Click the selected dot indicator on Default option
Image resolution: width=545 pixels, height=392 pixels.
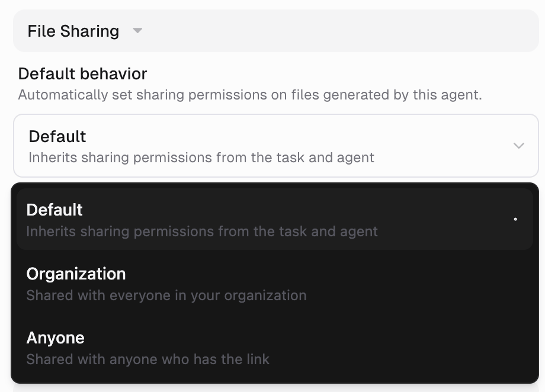click(515, 219)
